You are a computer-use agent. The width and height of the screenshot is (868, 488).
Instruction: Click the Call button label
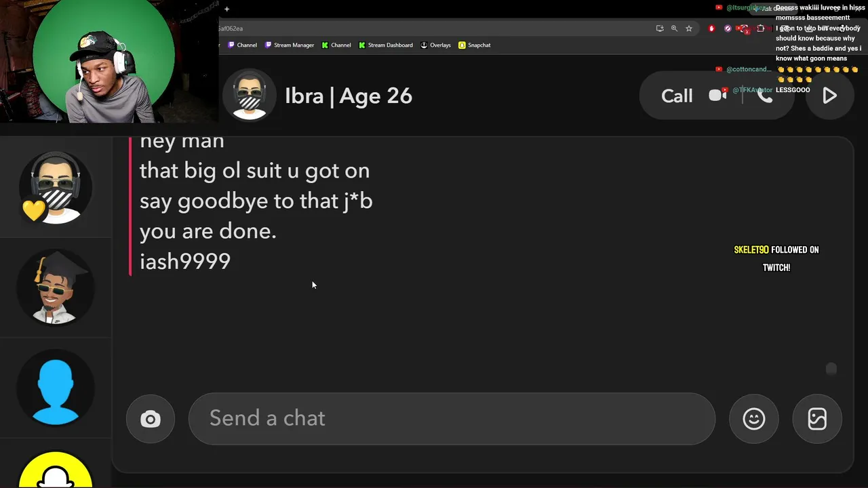pos(677,96)
